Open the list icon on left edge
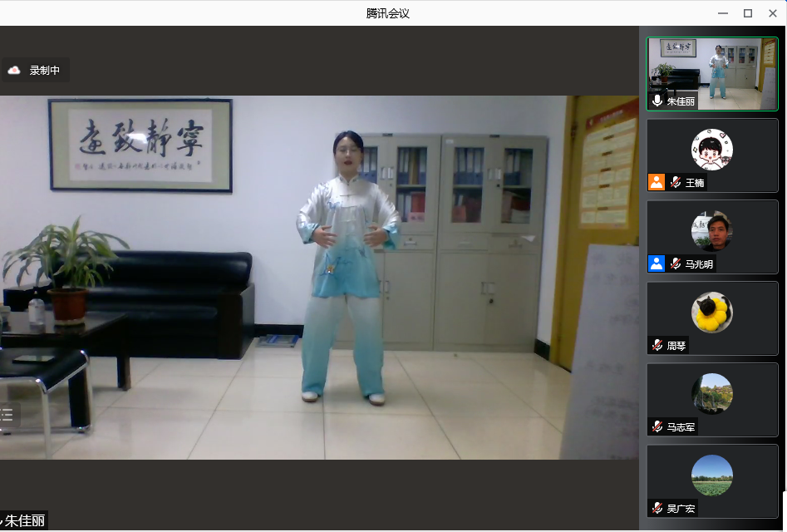 (x=7, y=415)
